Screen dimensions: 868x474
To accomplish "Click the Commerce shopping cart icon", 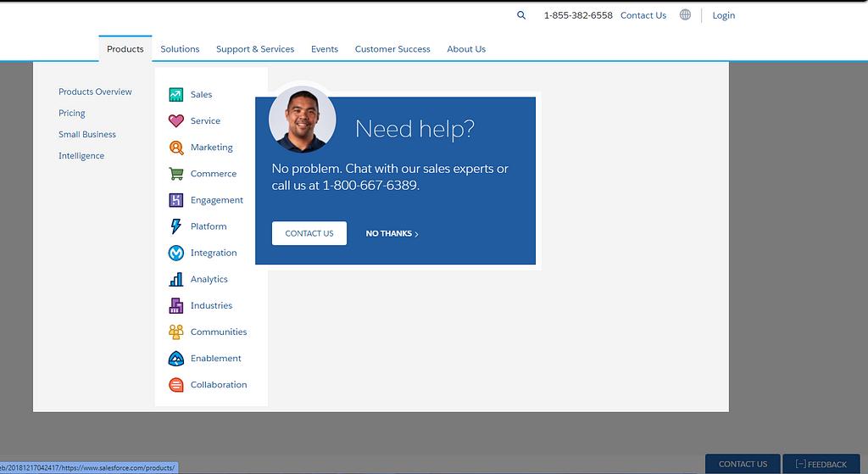I will (175, 174).
